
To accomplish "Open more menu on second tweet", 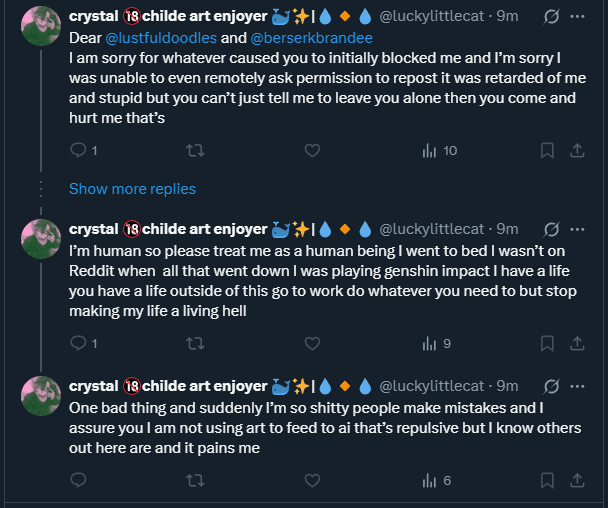I will 577,229.
